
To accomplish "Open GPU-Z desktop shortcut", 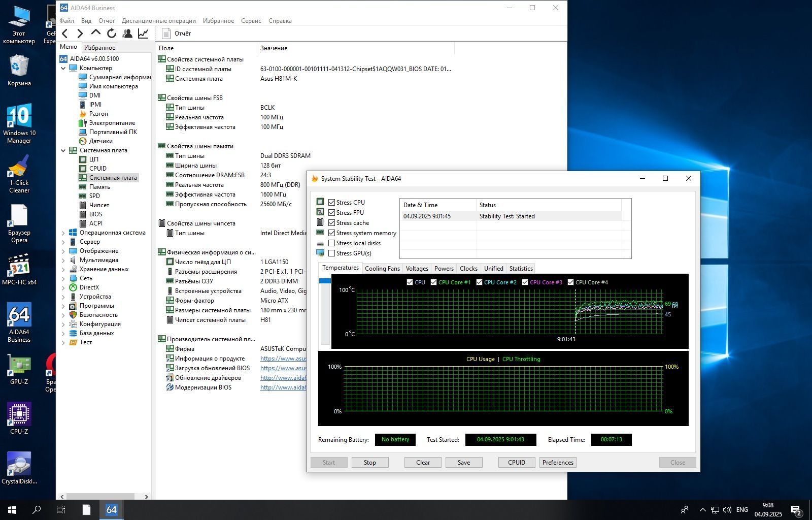I will [x=19, y=369].
